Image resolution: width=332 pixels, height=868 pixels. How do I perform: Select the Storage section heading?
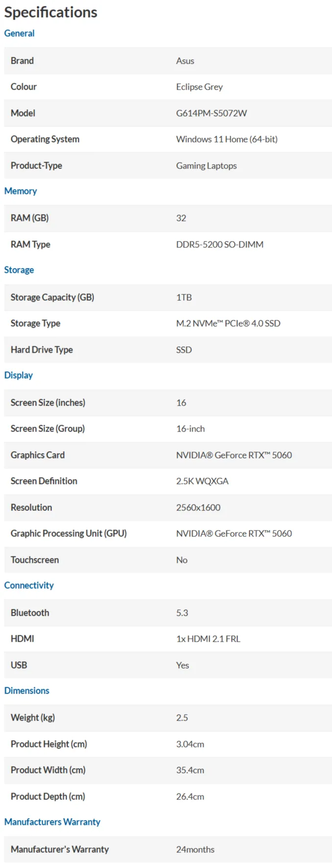(19, 270)
